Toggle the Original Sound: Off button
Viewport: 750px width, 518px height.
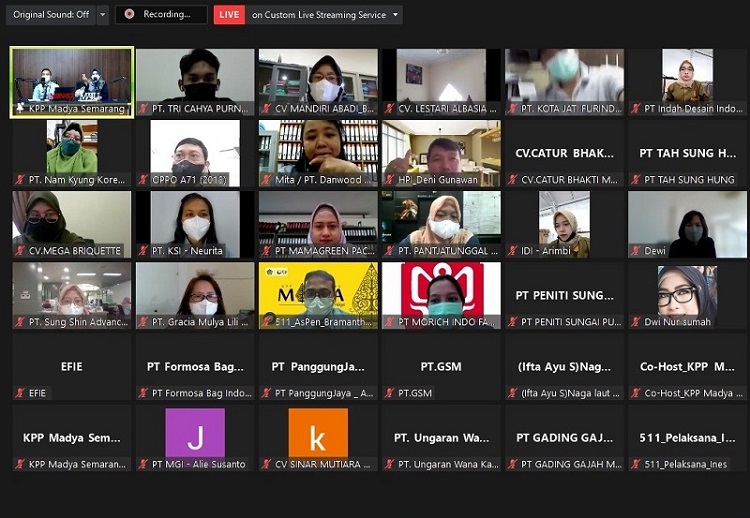point(50,15)
